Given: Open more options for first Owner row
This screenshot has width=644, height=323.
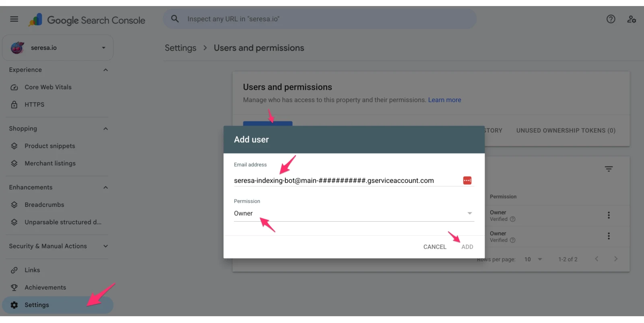Looking at the screenshot, I should click(x=609, y=215).
